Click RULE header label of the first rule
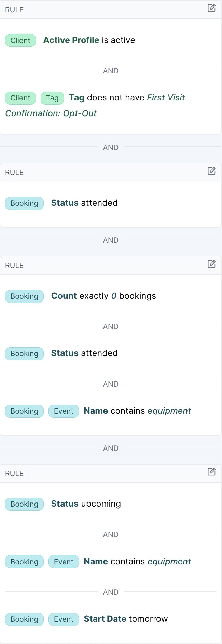222x644 pixels. (14, 10)
